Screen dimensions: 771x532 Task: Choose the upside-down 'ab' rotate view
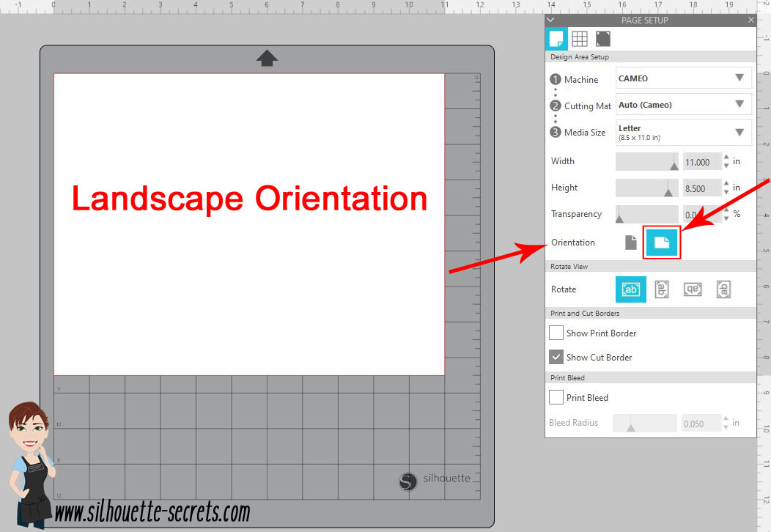693,289
